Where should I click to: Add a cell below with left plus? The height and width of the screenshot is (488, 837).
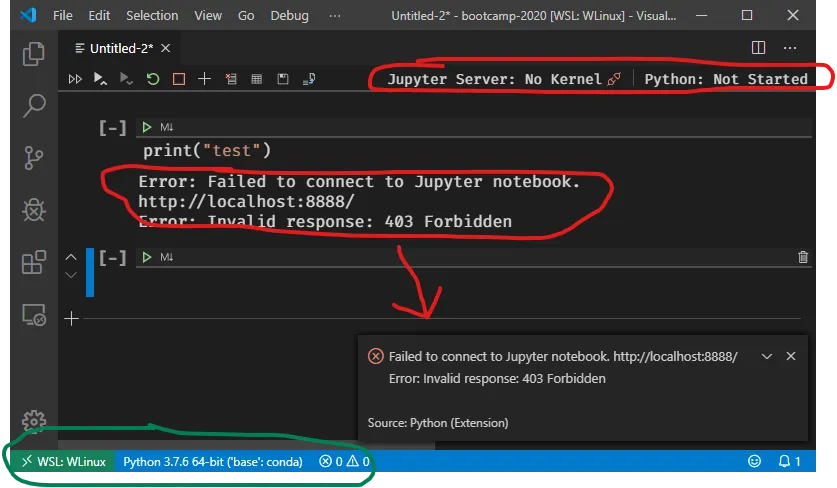[72, 319]
